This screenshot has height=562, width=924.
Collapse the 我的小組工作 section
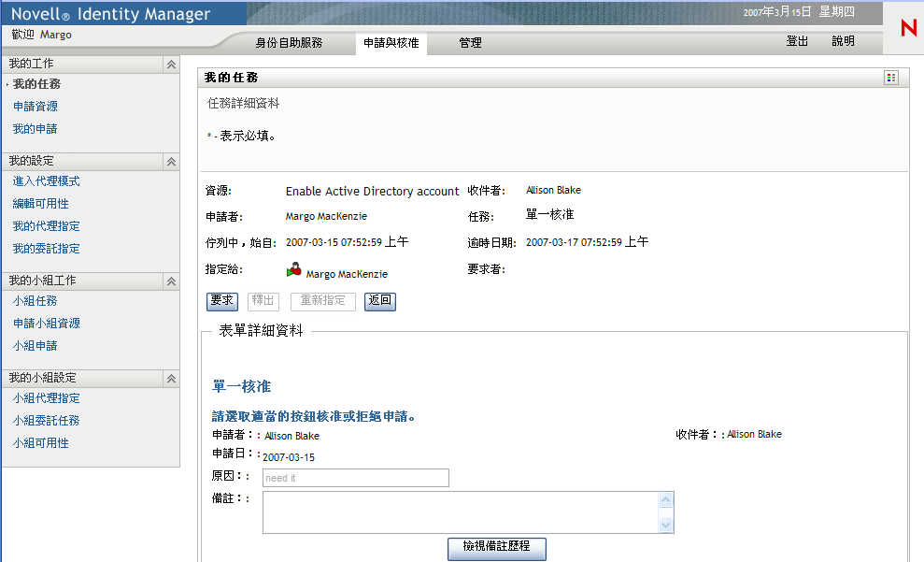[171, 281]
